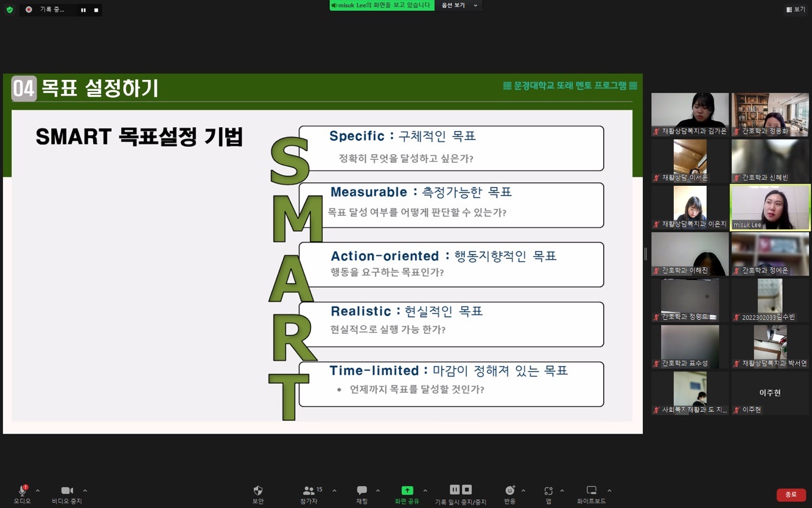Viewport: 812px width, 508px height.
Task: Click the green Share Screen (화면 공유) icon
Action: 407,491
